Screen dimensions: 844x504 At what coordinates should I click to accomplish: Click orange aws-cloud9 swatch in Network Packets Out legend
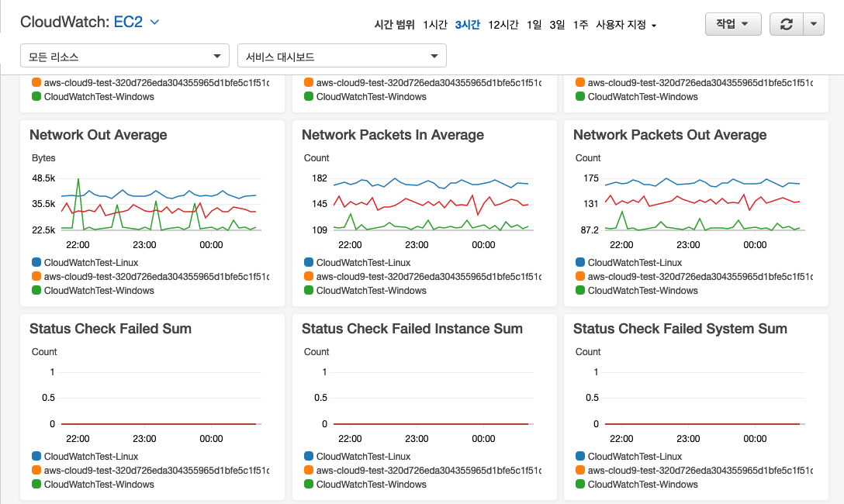[580, 277]
